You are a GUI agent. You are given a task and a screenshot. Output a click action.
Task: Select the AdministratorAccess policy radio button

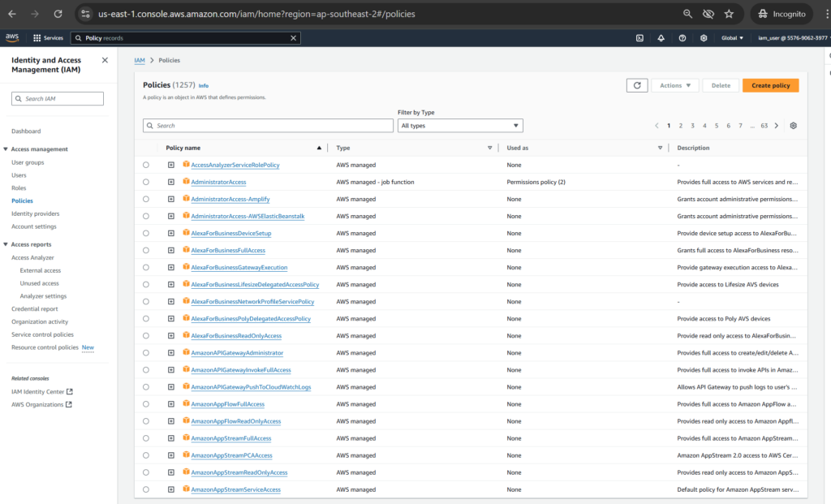pyautogui.click(x=146, y=183)
